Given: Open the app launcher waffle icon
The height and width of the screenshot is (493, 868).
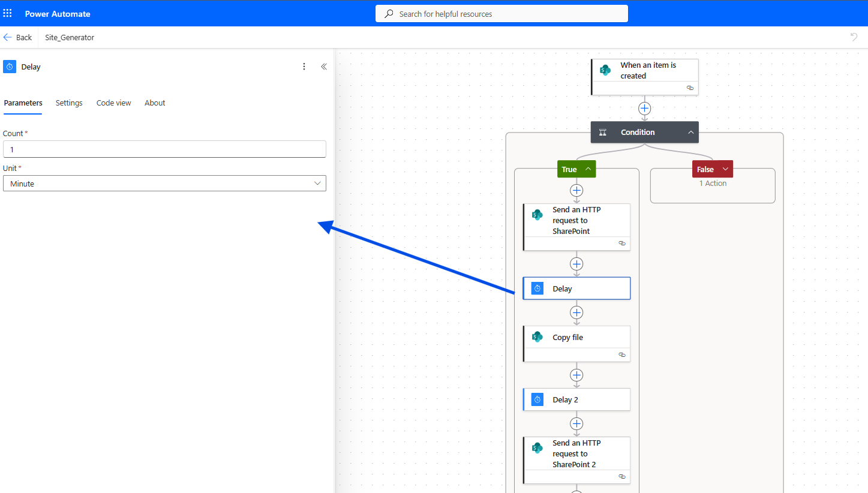Looking at the screenshot, I should 8,13.
